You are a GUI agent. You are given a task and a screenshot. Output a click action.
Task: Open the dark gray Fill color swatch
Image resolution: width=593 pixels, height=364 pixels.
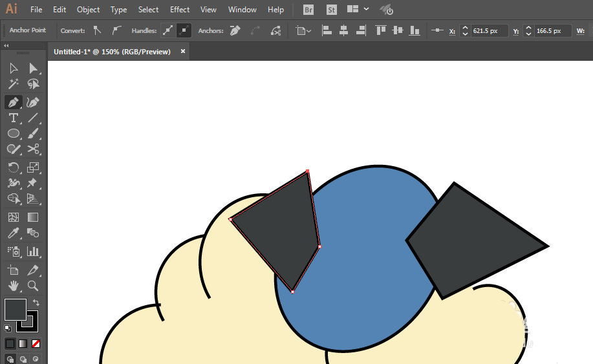pos(15,310)
